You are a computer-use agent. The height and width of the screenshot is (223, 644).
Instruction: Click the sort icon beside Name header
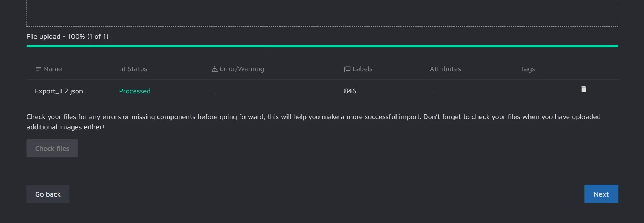point(38,69)
